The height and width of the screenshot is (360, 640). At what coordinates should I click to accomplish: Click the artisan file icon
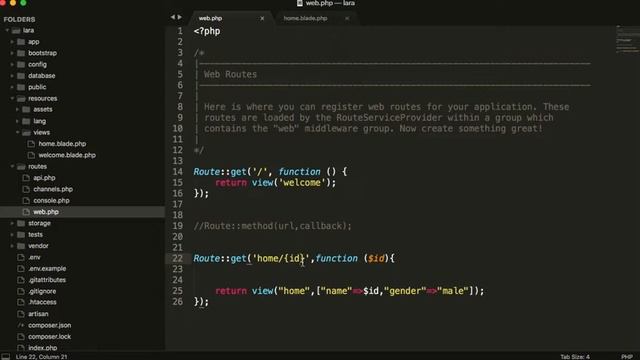tap(21, 314)
